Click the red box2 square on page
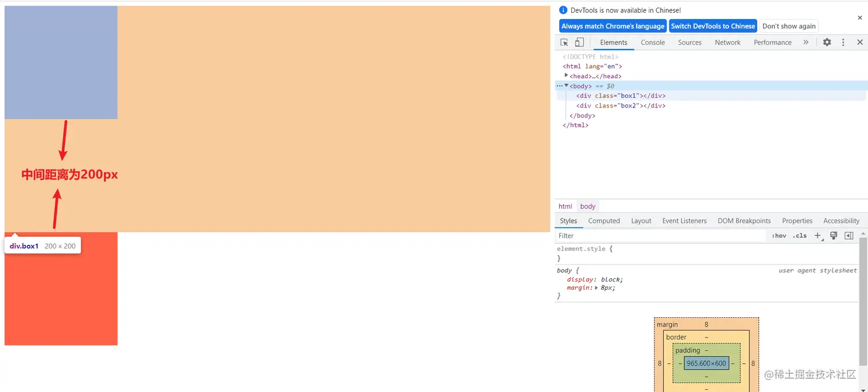The width and height of the screenshot is (868, 392). (61, 289)
